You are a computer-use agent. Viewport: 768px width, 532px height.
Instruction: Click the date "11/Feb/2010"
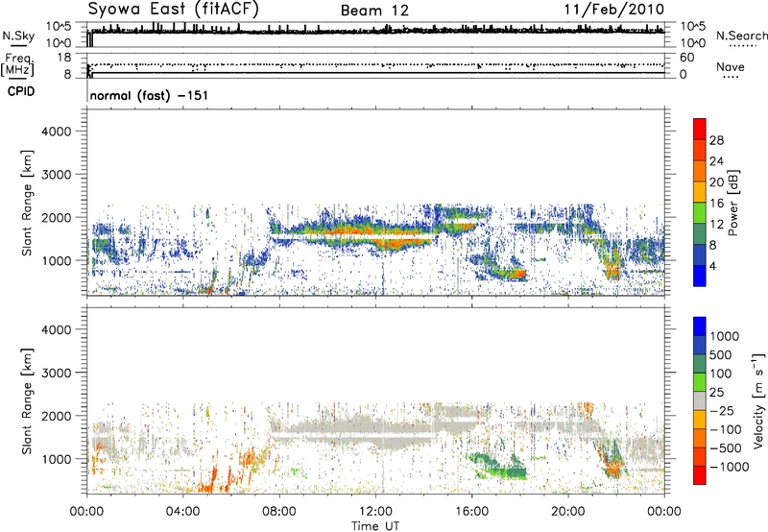pos(614,10)
